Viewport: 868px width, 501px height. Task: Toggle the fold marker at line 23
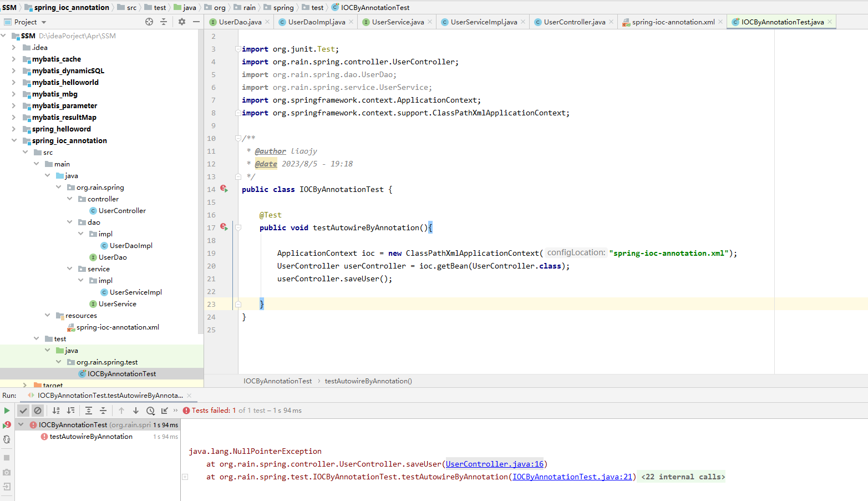coord(238,304)
